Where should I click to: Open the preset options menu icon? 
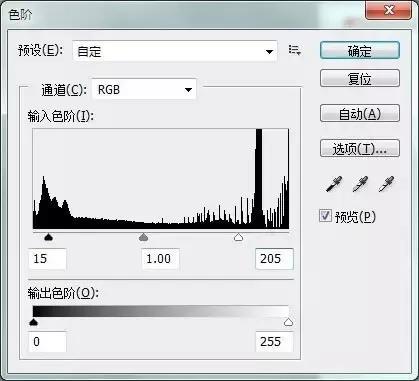295,50
